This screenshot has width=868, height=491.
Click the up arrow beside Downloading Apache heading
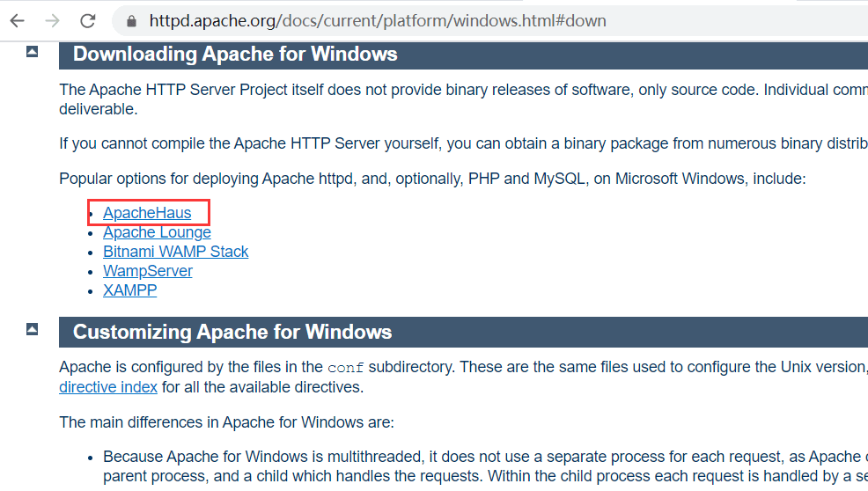pos(33,52)
